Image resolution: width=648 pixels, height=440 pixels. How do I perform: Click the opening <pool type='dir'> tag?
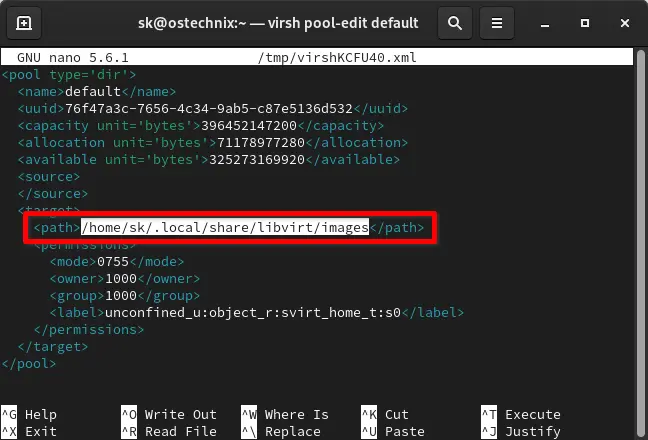point(69,75)
